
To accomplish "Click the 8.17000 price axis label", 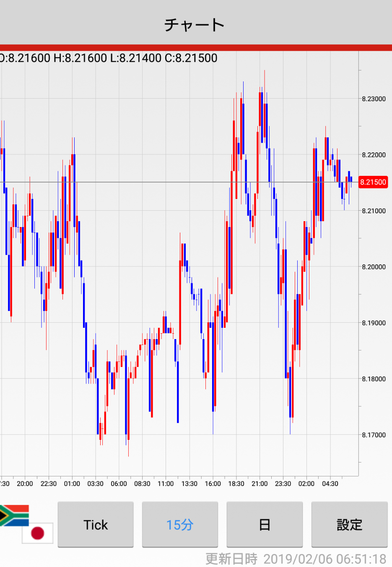I will tap(374, 435).
